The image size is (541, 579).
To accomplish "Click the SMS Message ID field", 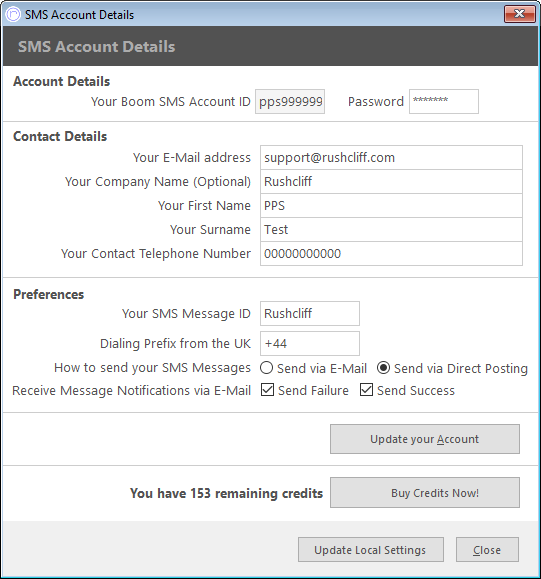I will [309, 314].
